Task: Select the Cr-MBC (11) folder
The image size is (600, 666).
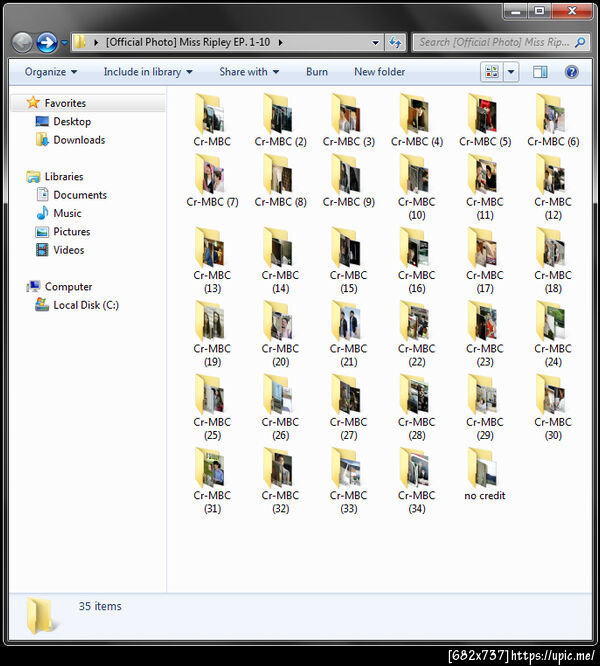Action: (485, 187)
